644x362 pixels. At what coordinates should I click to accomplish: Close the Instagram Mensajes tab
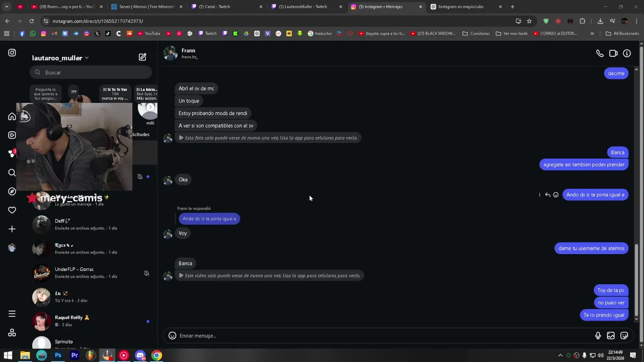click(x=421, y=7)
